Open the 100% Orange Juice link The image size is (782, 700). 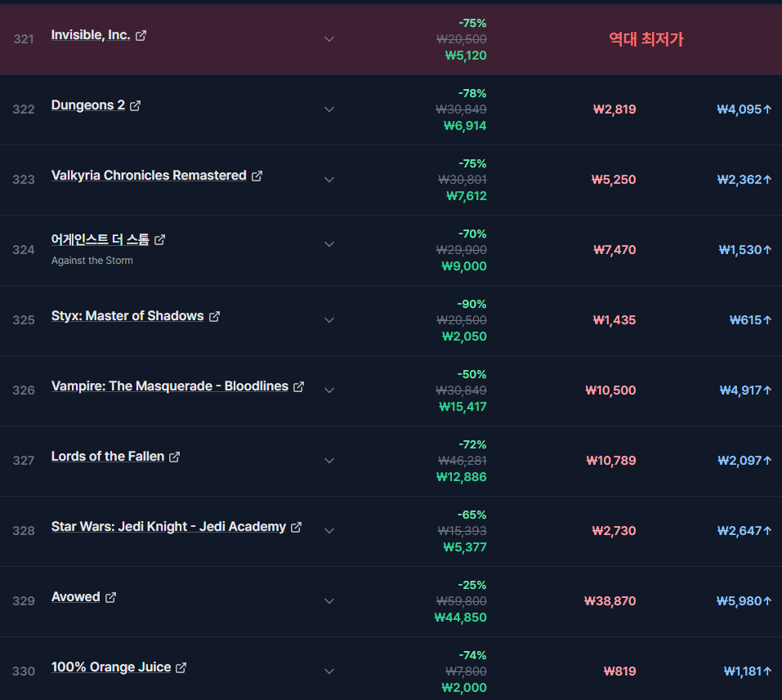111,667
